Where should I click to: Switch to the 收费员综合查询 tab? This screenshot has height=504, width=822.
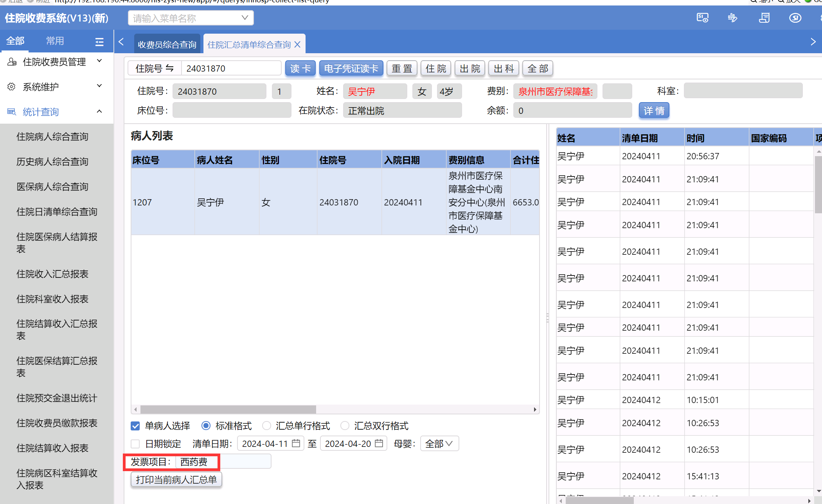pyautogui.click(x=167, y=45)
